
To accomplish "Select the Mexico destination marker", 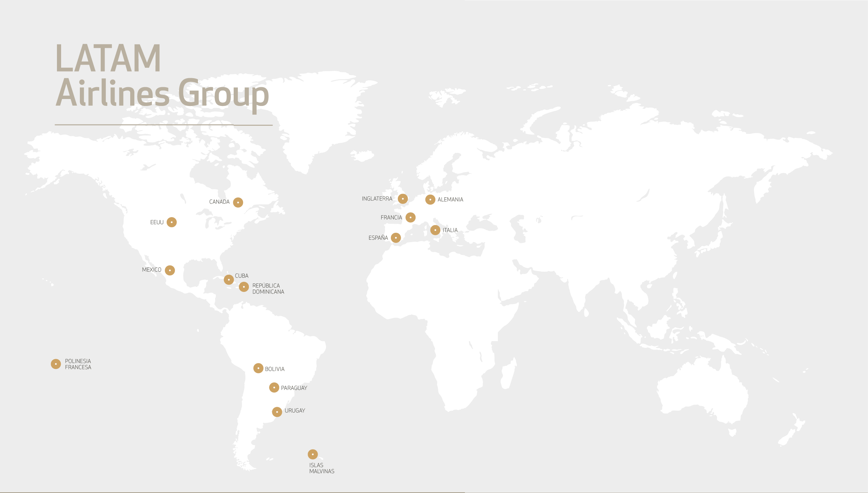I will pyautogui.click(x=170, y=270).
